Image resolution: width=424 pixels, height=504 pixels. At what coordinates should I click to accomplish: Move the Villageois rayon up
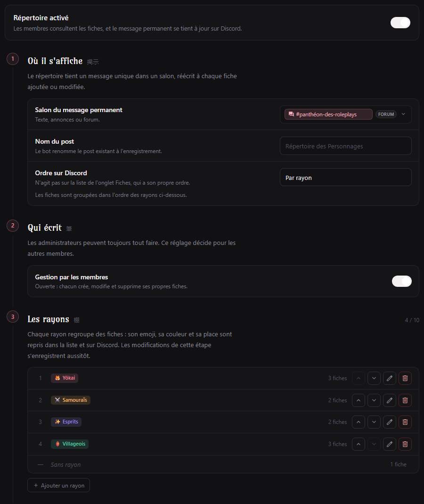(359, 444)
